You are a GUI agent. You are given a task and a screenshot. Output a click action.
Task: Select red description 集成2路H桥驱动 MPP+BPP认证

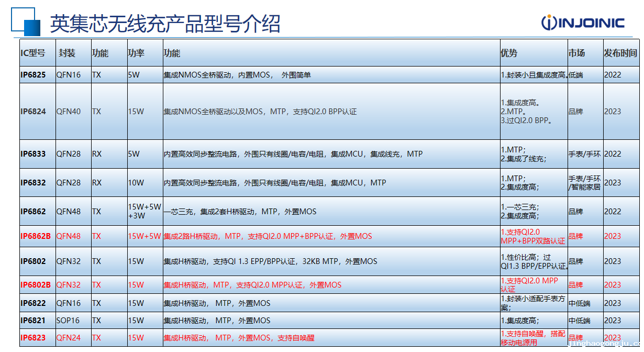click(268, 236)
